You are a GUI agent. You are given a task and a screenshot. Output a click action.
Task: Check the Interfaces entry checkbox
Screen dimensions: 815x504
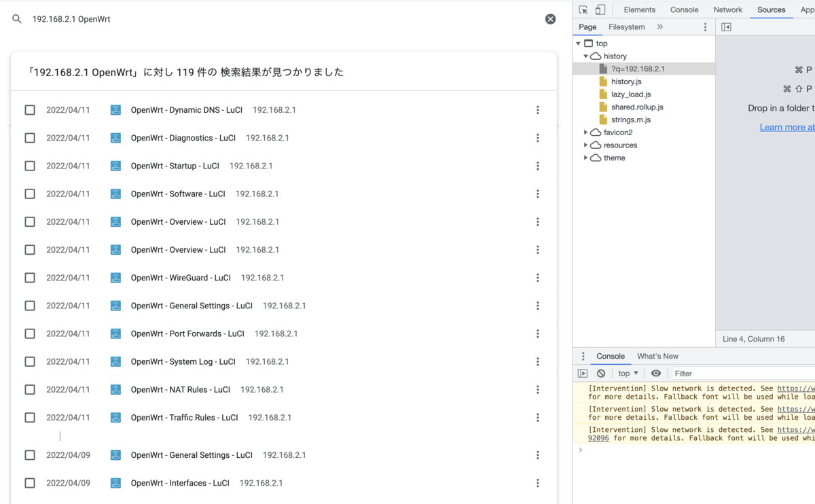[x=30, y=483]
